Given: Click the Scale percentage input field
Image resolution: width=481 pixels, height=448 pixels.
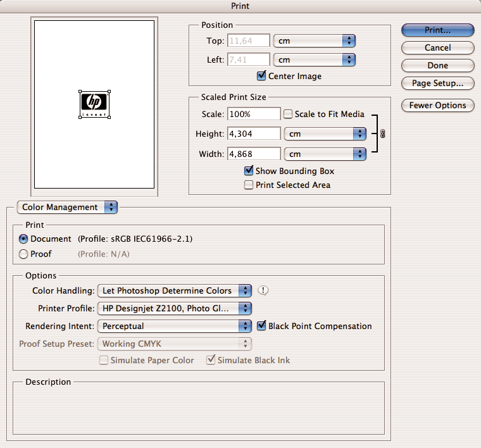Looking at the screenshot, I should click(254, 114).
